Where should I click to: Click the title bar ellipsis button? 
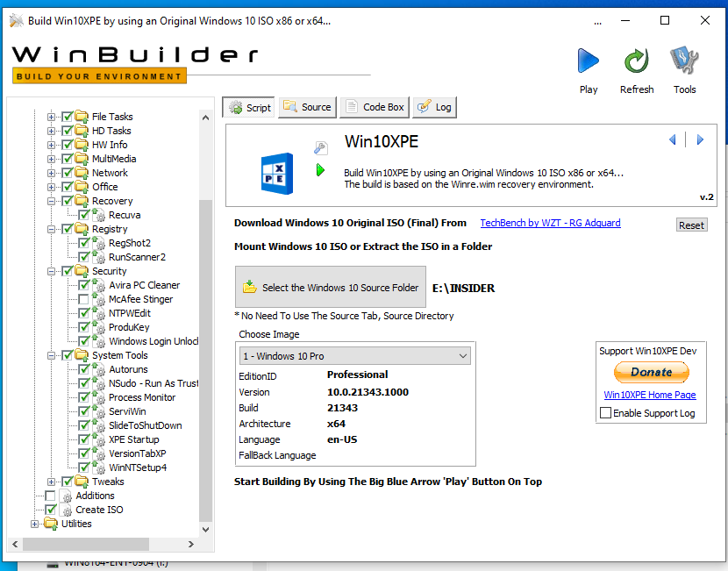[598, 21]
